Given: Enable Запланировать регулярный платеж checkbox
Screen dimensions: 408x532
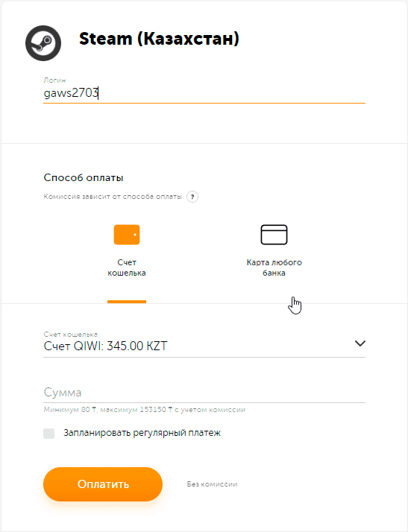Looking at the screenshot, I should [49, 433].
